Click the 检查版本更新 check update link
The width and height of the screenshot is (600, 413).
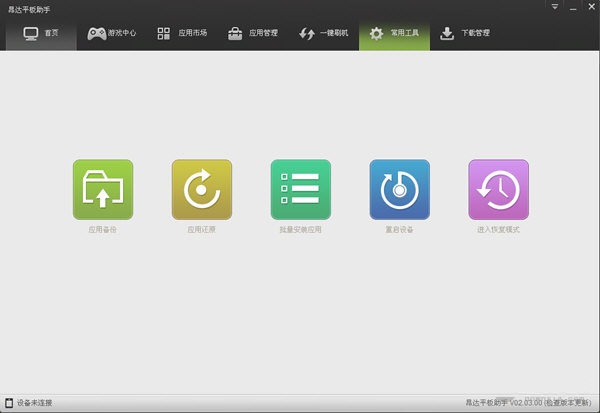(x=568, y=403)
